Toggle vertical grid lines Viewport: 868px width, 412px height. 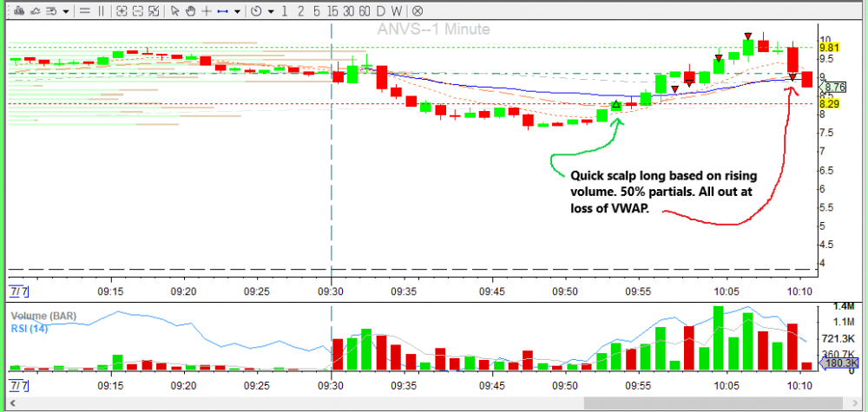[x=101, y=11]
